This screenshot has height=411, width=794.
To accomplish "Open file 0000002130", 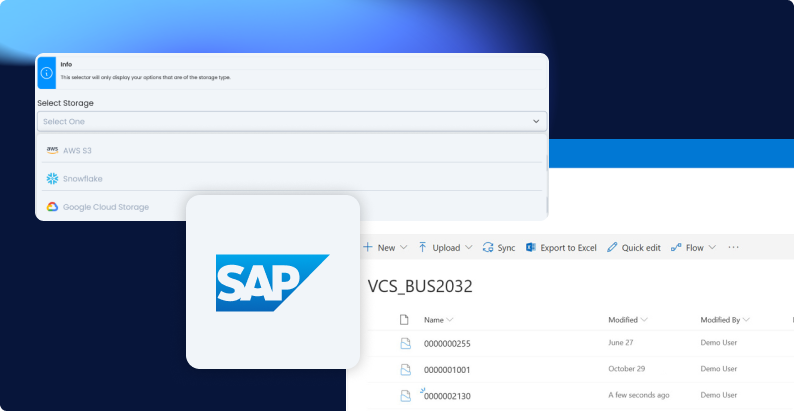I will (x=447, y=396).
